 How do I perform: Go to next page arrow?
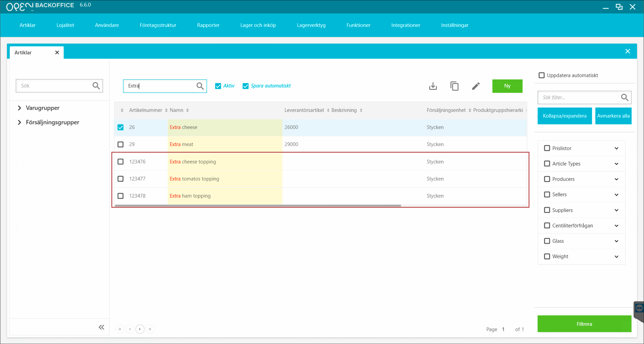point(140,329)
